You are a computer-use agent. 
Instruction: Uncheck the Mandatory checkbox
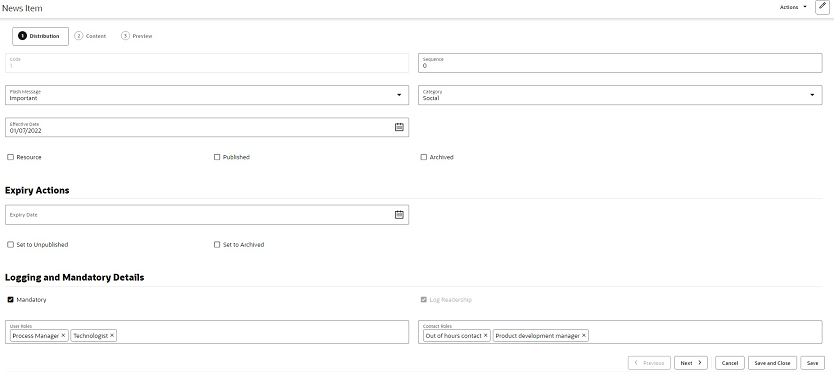pos(10,300)
